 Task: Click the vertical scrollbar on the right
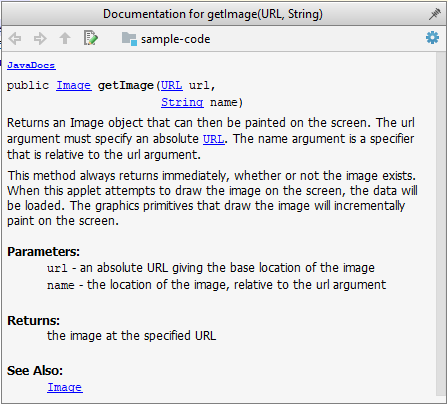point(440,223)
